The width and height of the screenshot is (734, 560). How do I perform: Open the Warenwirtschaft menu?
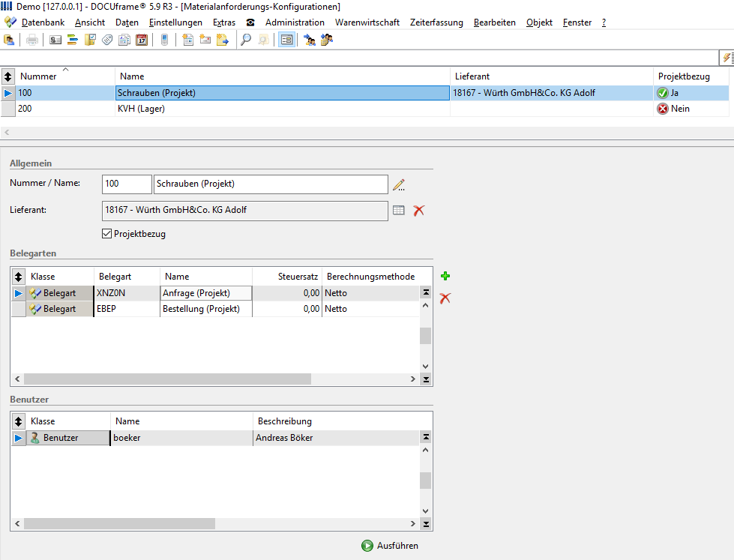[x=367, y=22]
